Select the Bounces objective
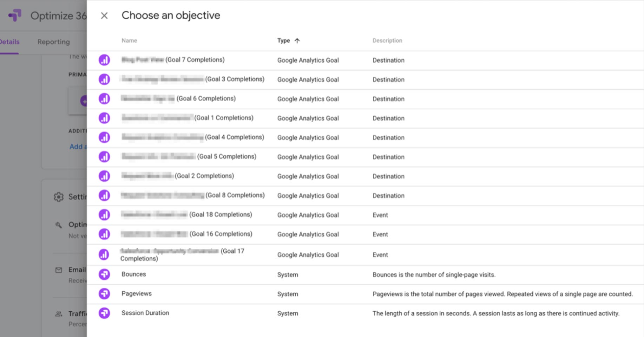The width and height of the screenshot is (644, 337). coord(133,274)
